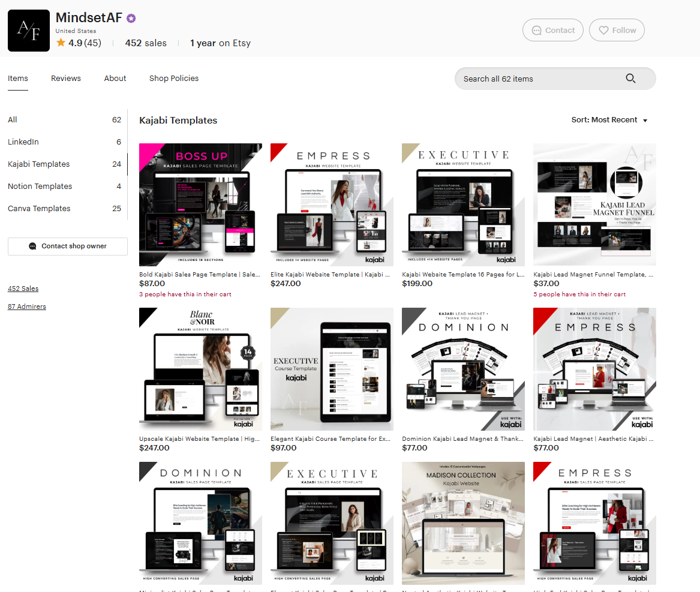
Task: Click the Dominion Kajabi Lead Magnet title
Action: click(x=462, y=439)
